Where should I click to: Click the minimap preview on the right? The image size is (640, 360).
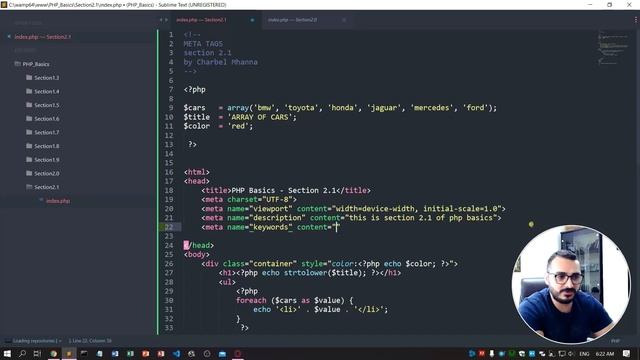click(x=612, y=47)
